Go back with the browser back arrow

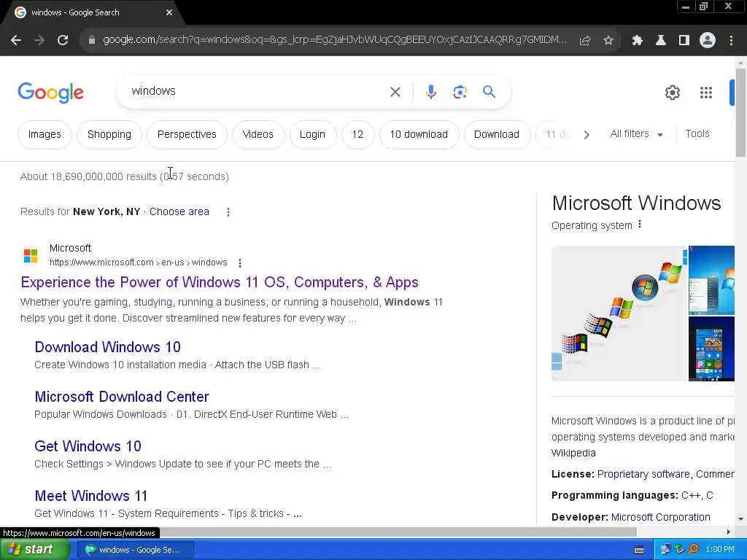[16, 41]
